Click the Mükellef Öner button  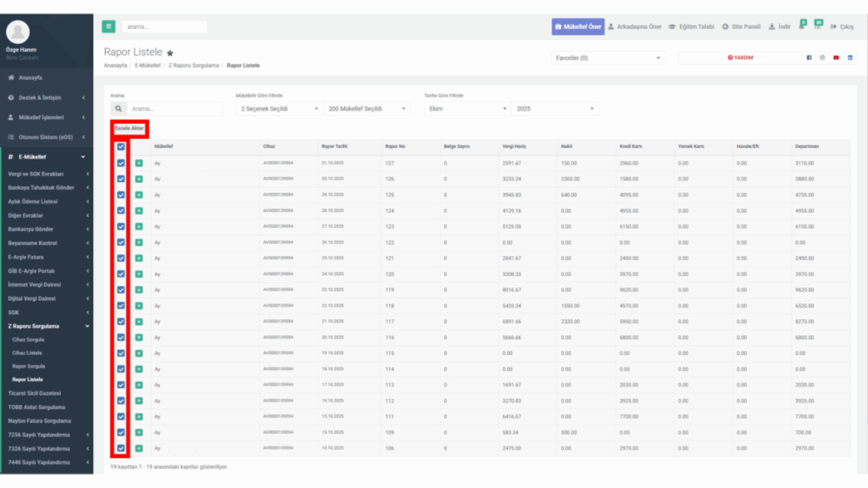[x=578, y=26]
